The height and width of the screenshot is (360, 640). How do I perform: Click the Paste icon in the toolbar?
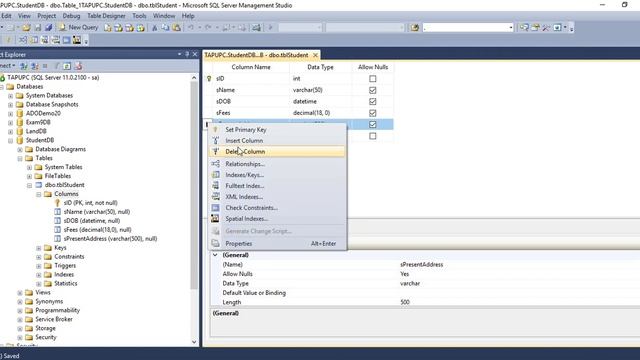coord(176,28)
